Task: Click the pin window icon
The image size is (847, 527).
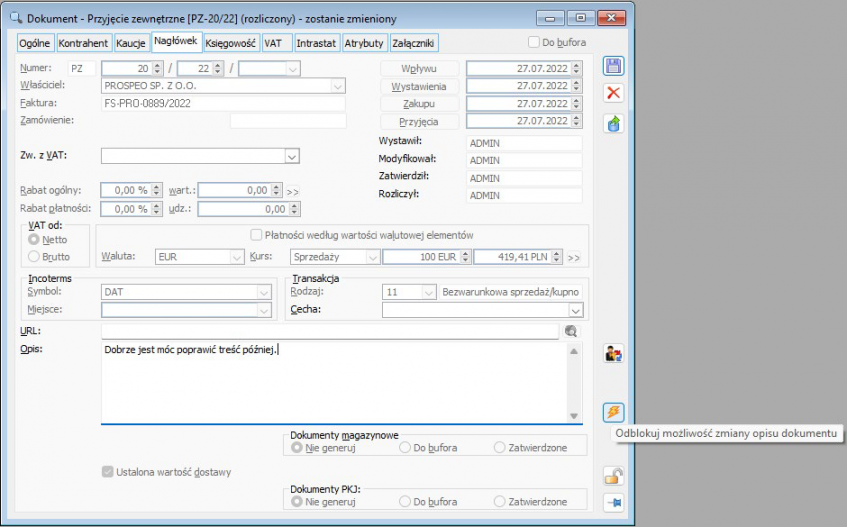Action: click(613, 503)
